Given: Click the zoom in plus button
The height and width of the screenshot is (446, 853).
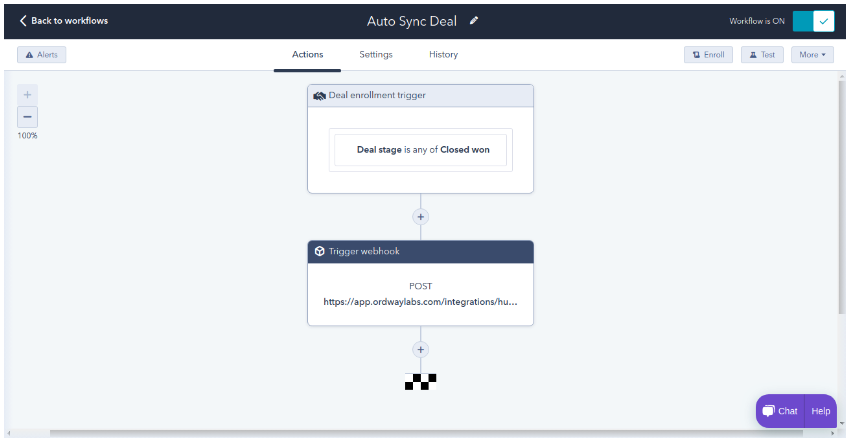Looking at the screenshot, I should 27,95.
